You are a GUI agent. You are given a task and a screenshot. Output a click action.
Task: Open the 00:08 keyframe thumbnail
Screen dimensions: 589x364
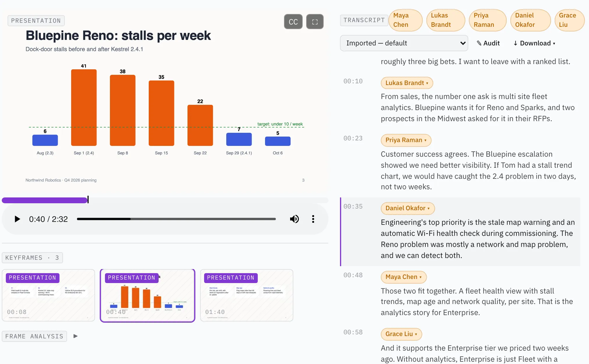[x=48, y=295]
